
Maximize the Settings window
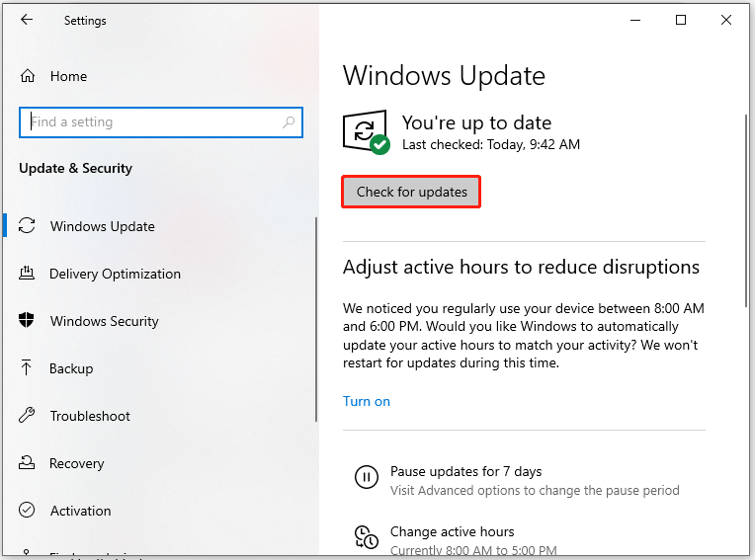(x=681, y=20)
